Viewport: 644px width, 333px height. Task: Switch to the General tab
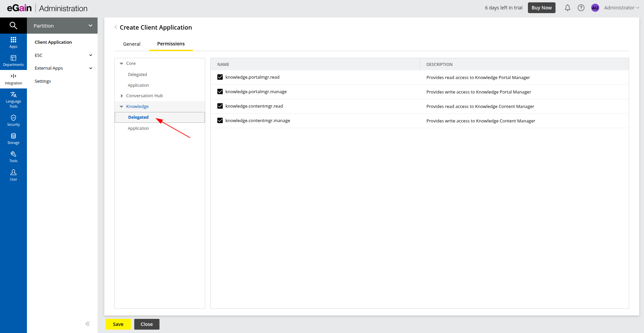click(132, 44)
